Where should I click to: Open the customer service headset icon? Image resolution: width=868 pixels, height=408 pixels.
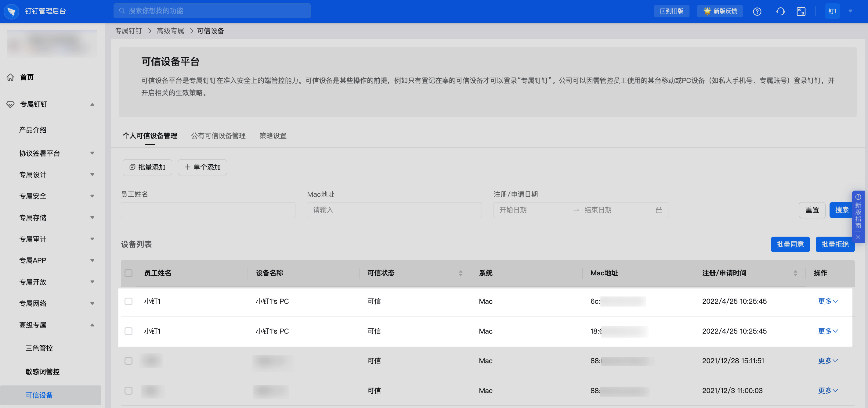[780, 12]
